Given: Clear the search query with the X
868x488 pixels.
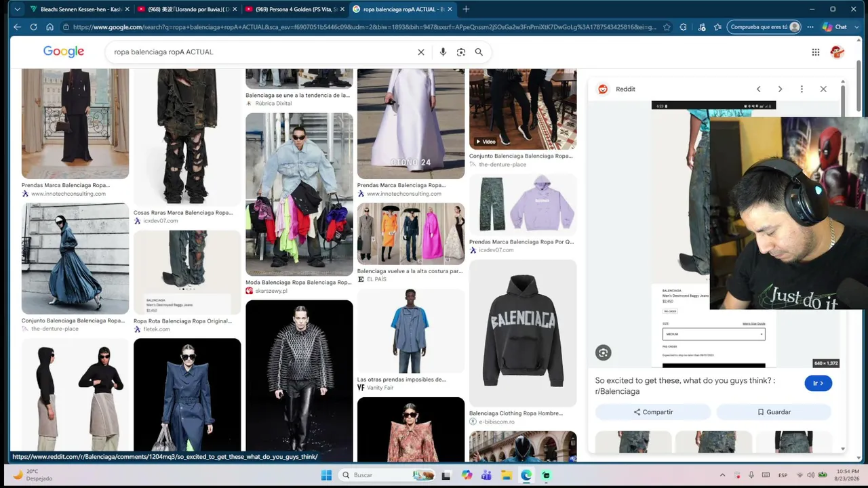Looking at the screenshot, I should pyautogui.click(x=421, y=52).
